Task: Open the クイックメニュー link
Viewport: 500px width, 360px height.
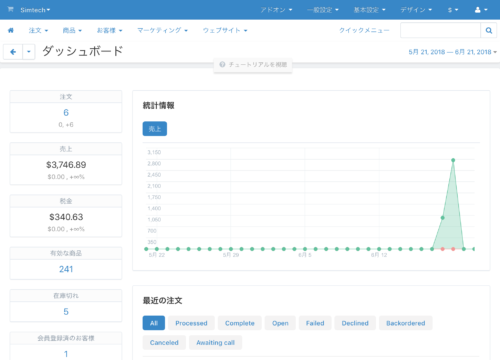Action: (364, 30)
